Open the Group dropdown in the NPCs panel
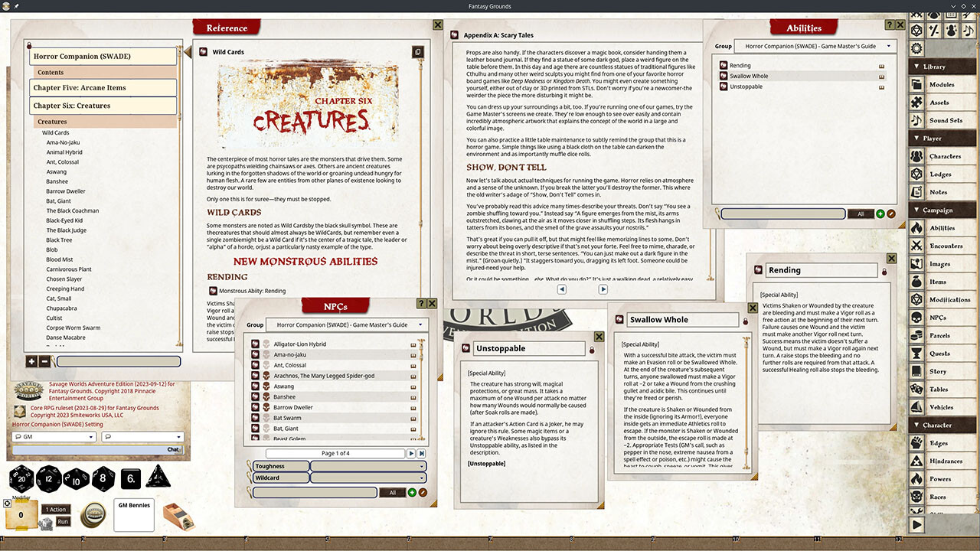This screenshot has height=551, width=980. 345,324
